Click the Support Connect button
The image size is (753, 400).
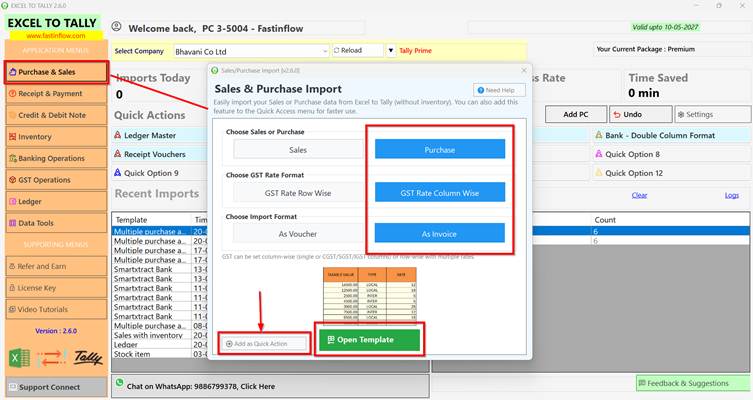pyautogui.click(x=56, y=387)
